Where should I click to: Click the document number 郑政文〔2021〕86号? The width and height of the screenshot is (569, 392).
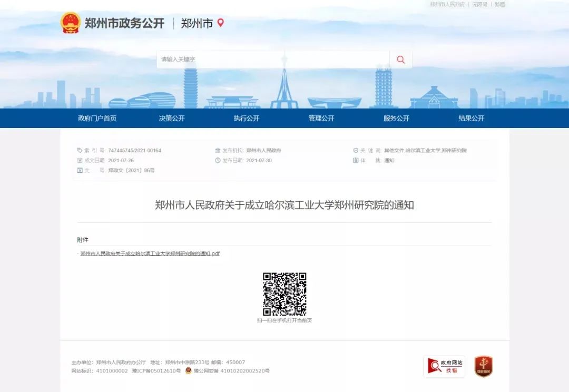[x=131, y=170]
